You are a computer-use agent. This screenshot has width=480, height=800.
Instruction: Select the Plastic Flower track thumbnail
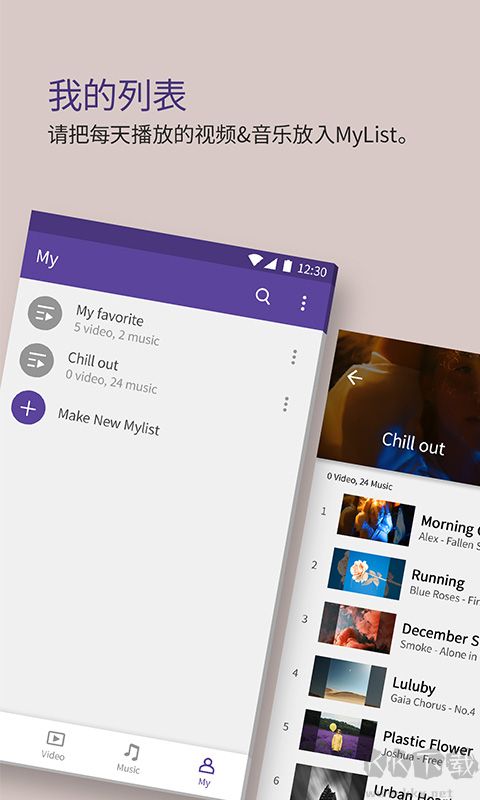click(x=338, y=735)
